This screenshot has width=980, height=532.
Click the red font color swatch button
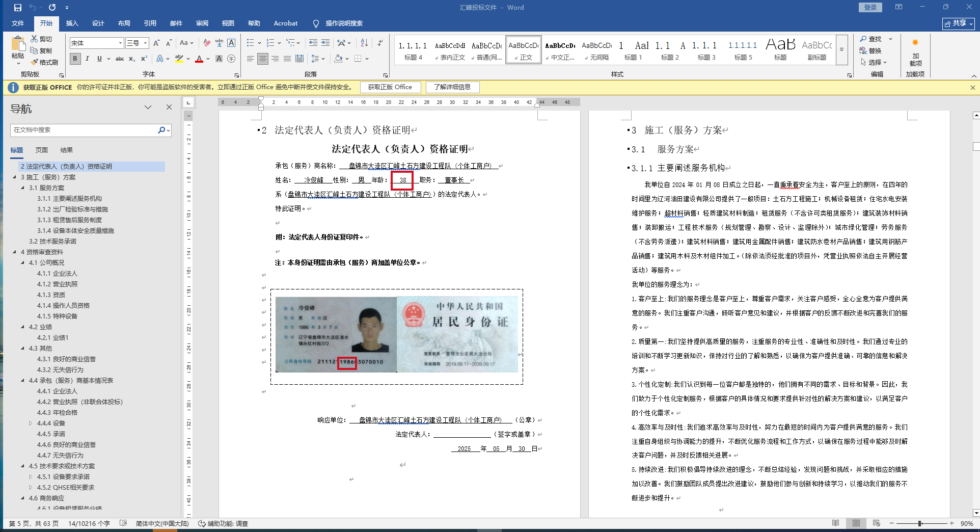click(199, 59)
